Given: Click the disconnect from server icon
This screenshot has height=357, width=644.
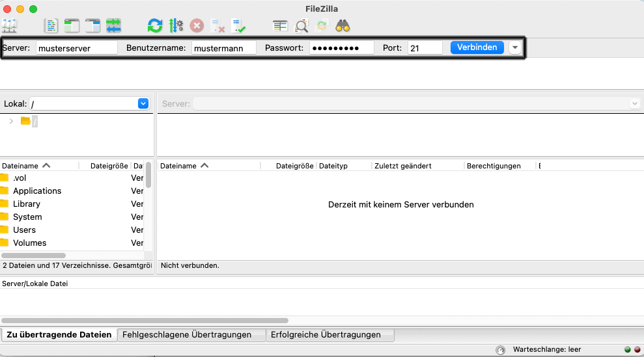Looking at the screenshot, I should tap(217, 26).
